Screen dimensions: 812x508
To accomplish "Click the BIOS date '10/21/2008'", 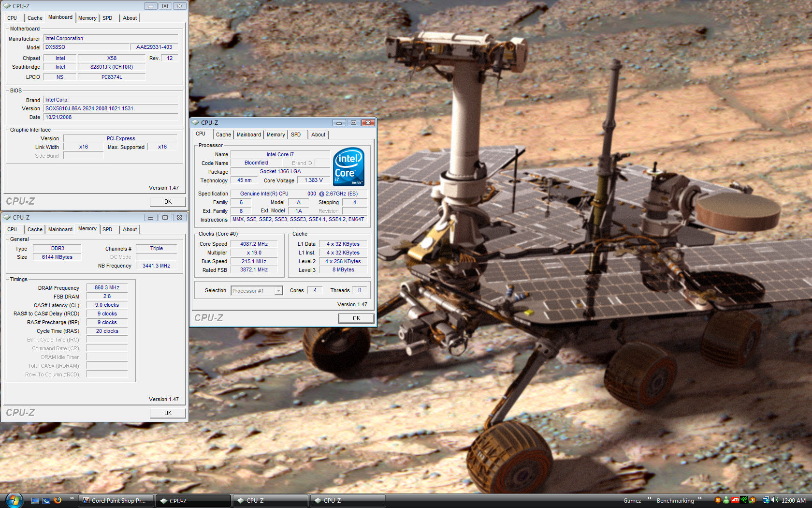I will 111,117.
